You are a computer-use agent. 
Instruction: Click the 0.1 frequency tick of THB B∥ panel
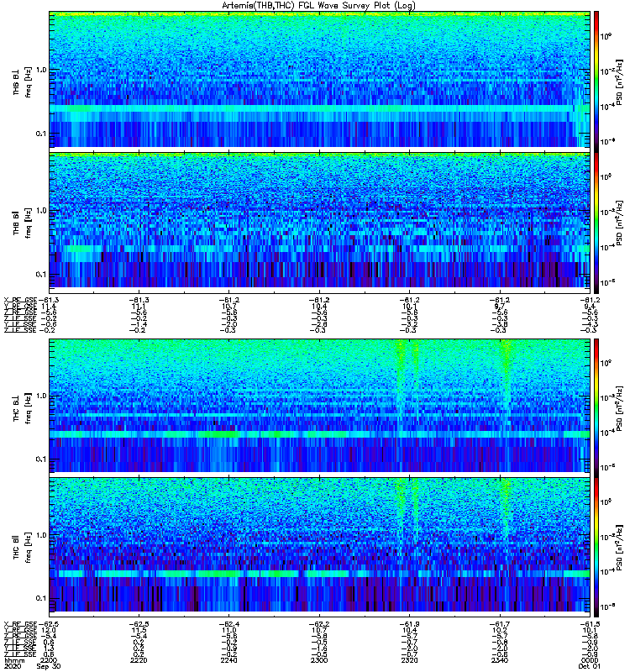click(x=41, y=275)
